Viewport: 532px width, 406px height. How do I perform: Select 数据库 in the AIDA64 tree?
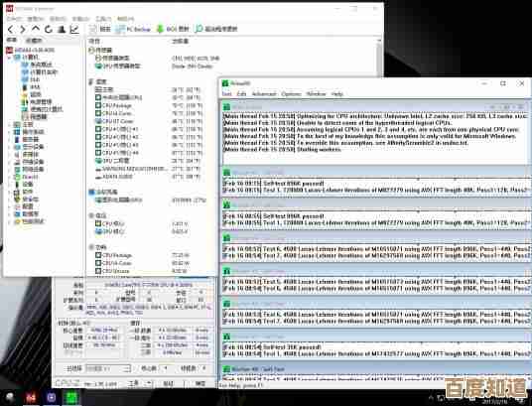click(x=27, y=214)
